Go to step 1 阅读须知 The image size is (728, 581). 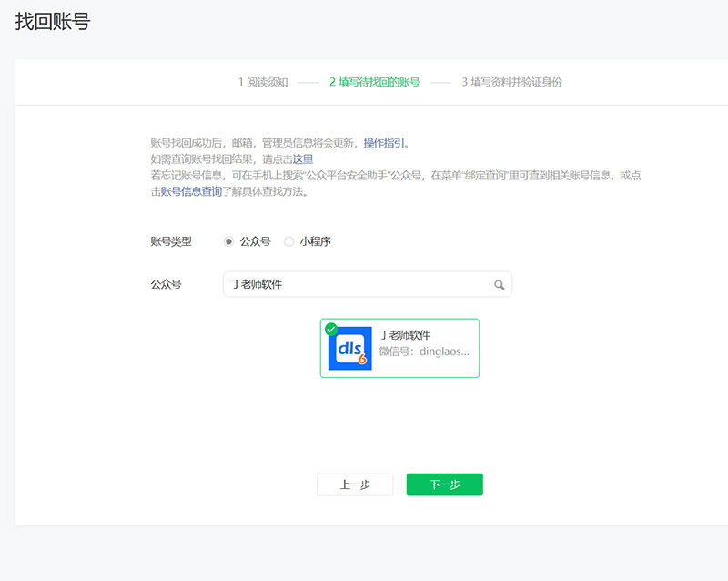263,82
